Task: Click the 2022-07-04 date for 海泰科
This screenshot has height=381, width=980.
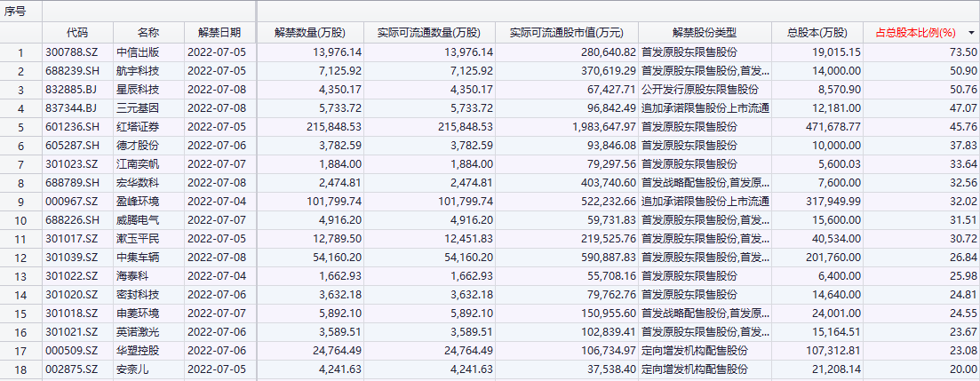Action: point(217,277)
